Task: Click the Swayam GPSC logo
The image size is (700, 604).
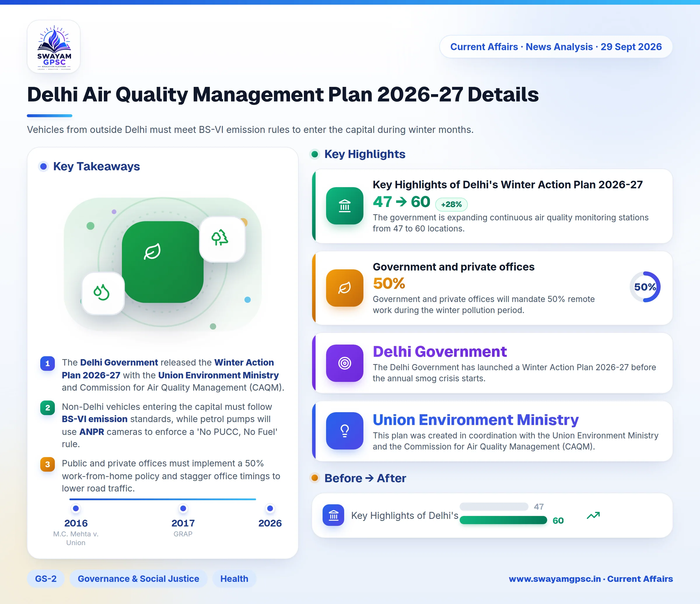Action: tap(54, 47)
